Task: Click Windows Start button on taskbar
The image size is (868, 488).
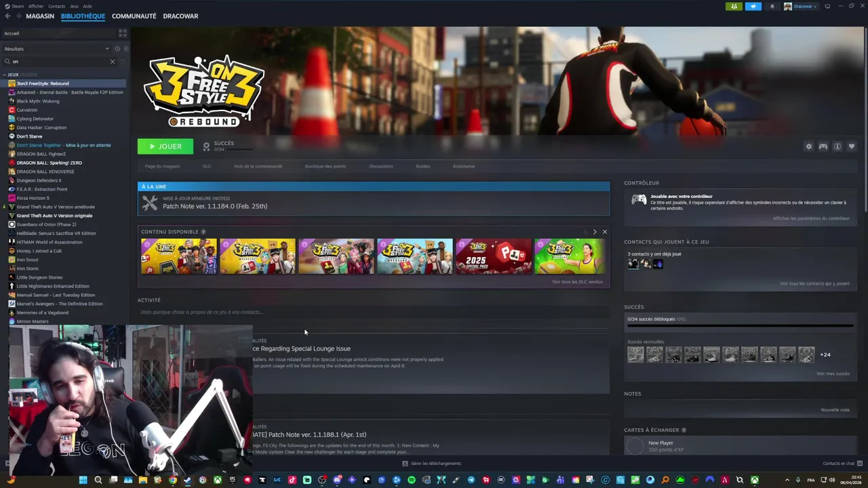Action: click(83, 480)
